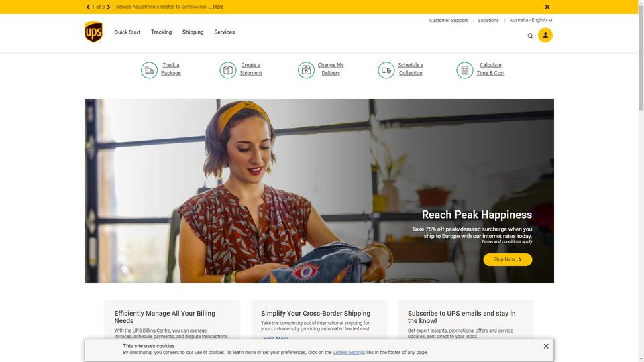Image resolution: width=644 pixels, height=362 pixels.
Task: Click the Track a Package truck icon
Action: tap(149, 70)
